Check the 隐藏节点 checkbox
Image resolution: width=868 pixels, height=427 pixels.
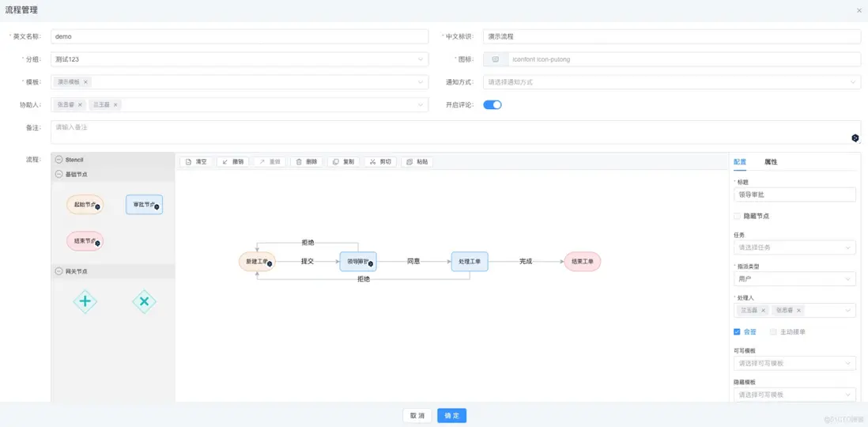pos(737,216)
